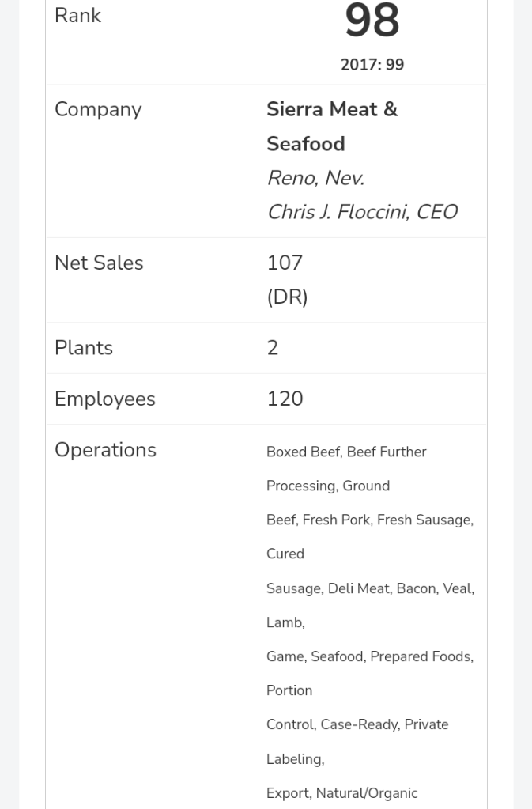
Task: Click the Operations row label
Action: point(105,450)
